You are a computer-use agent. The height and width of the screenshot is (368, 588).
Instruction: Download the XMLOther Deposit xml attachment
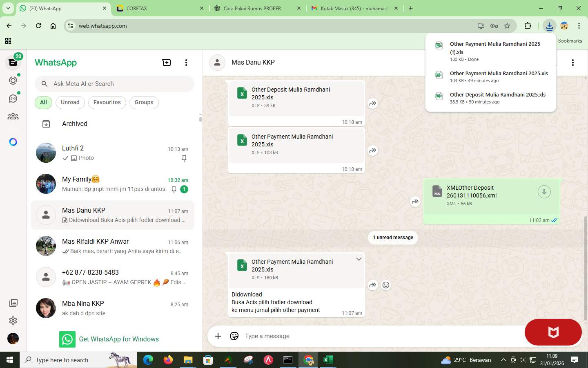[x=544, y=191]
